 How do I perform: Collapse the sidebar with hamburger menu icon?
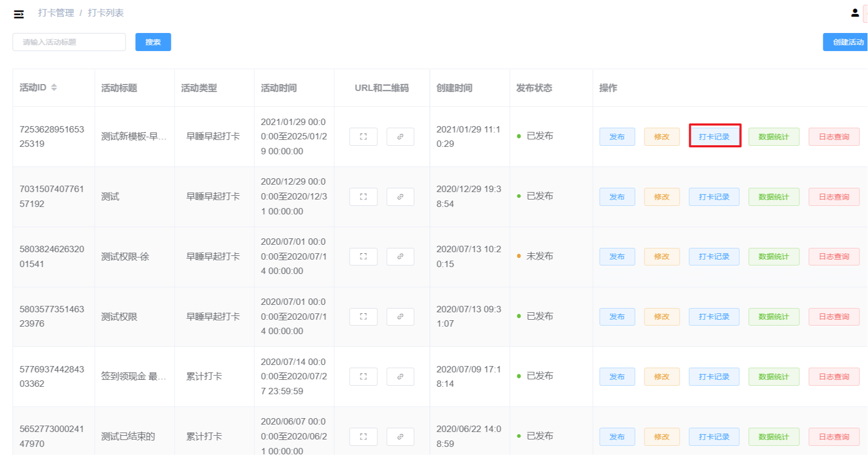19,14
